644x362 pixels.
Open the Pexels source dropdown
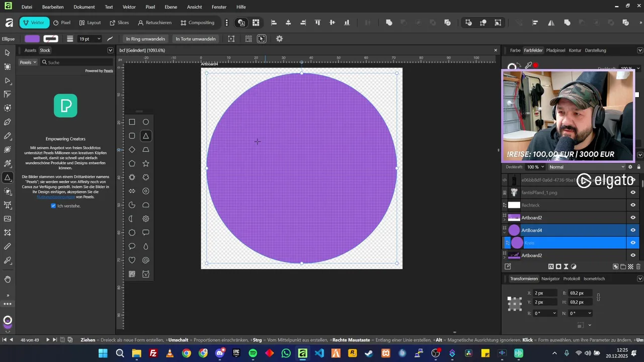point(28,62)
